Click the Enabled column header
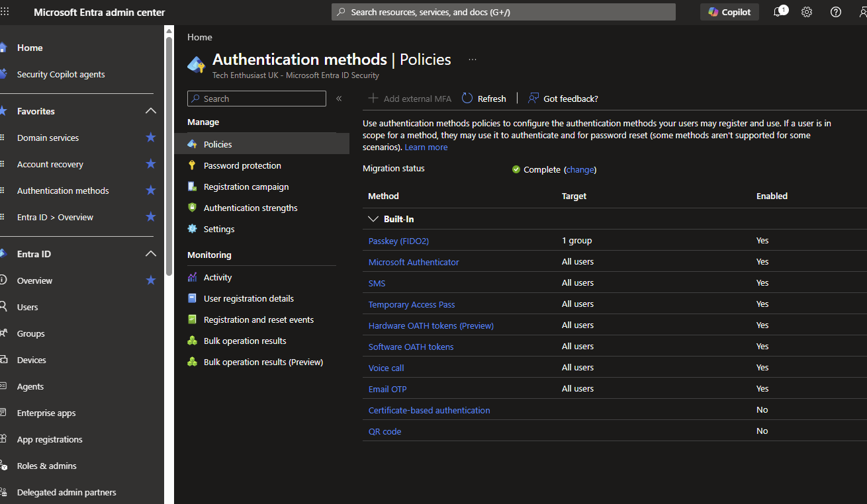The height and width of the screenshot is (504, 867). [x=772, y=196]
